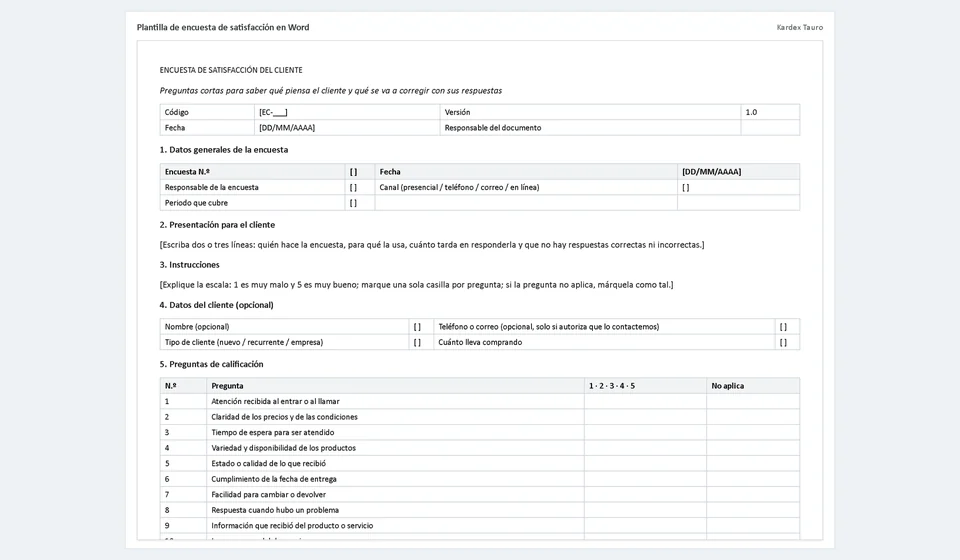Click the 'Fecha' cell under Código
This screenshot has width=960, height=560.
tap(207, 128)
